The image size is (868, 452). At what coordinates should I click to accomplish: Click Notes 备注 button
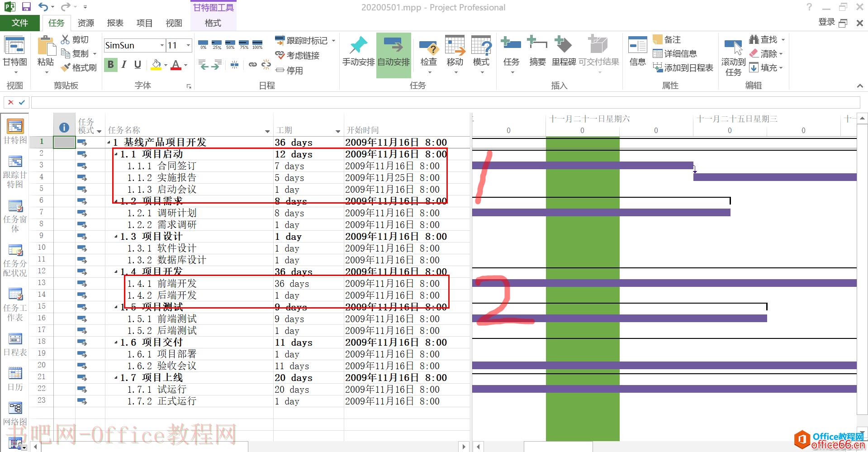[x=667, y=39]
